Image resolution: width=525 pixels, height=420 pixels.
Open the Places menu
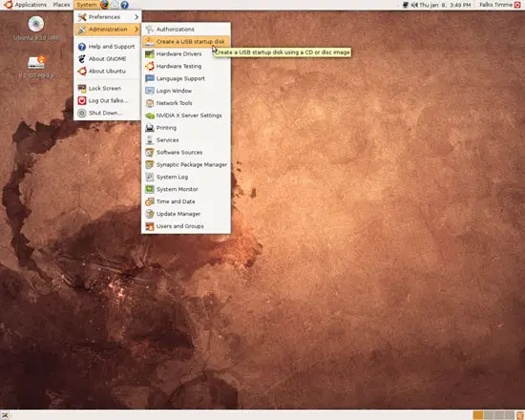point(61,5)
